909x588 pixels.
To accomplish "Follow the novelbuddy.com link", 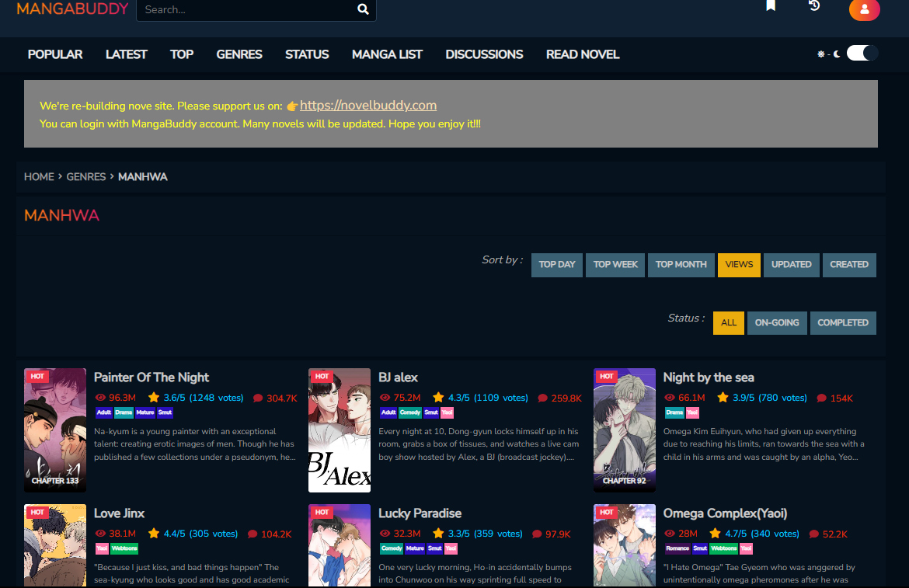I will [x=368, y=106].
